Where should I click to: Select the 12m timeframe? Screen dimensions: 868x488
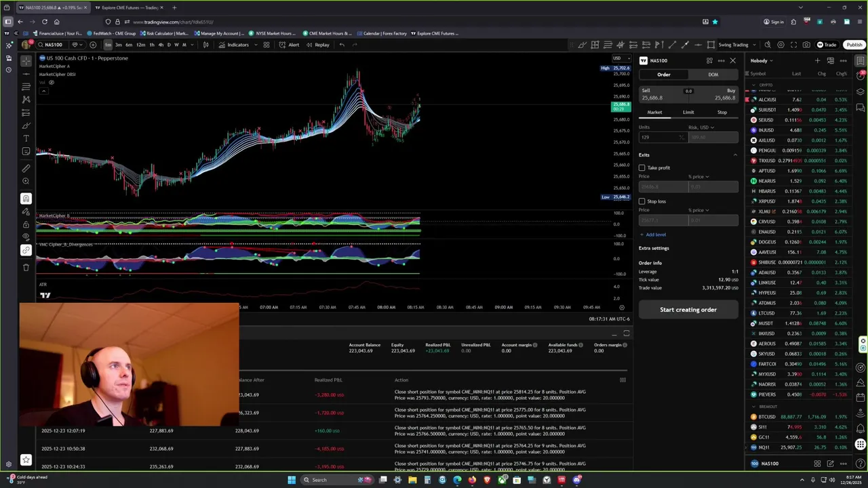[140, 45]
